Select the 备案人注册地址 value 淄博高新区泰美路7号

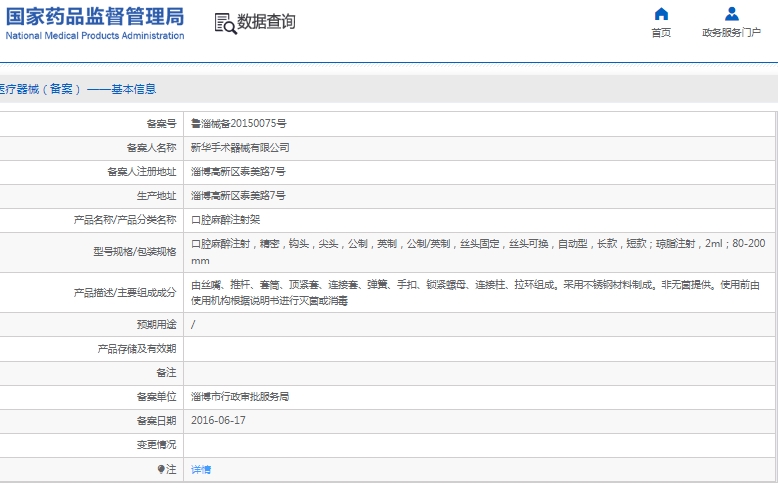(238, 172)
